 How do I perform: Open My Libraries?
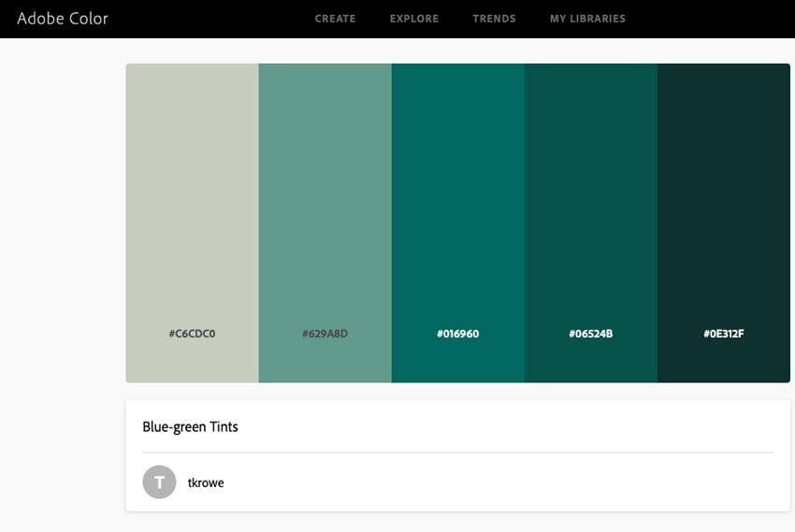tap(587, 19)
